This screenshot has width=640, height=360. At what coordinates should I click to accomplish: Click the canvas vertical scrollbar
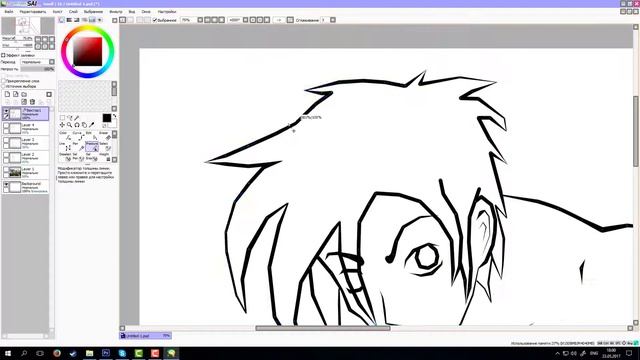pos(636,131)
